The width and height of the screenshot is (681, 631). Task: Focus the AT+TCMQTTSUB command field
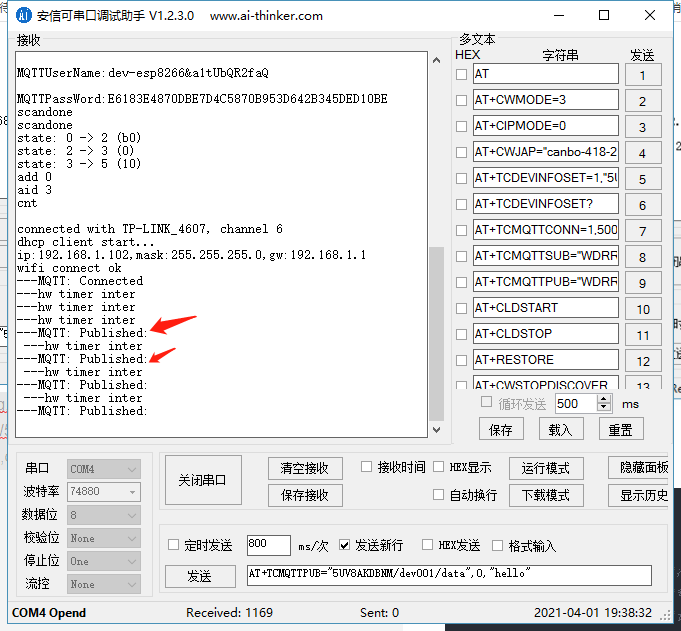[545, 256]
